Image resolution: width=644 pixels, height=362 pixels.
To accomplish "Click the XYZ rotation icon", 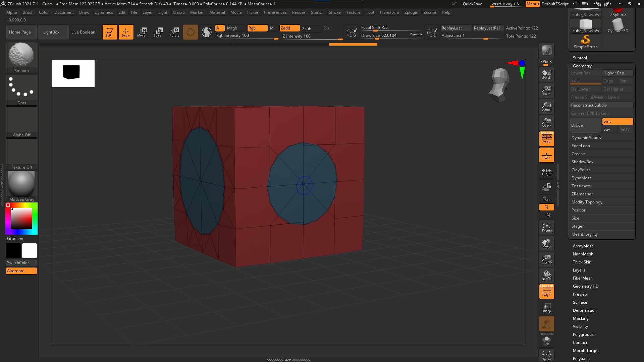I will (x=546, y=199).
